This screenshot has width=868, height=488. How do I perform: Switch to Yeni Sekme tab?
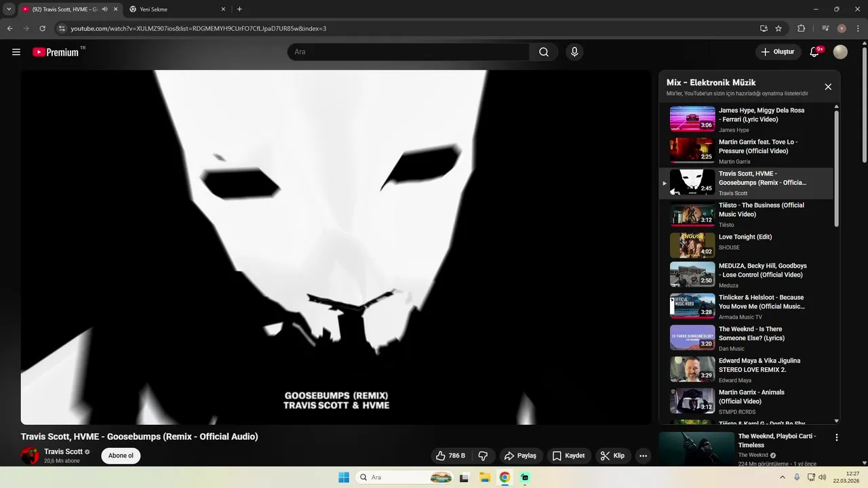click(175, 9)
